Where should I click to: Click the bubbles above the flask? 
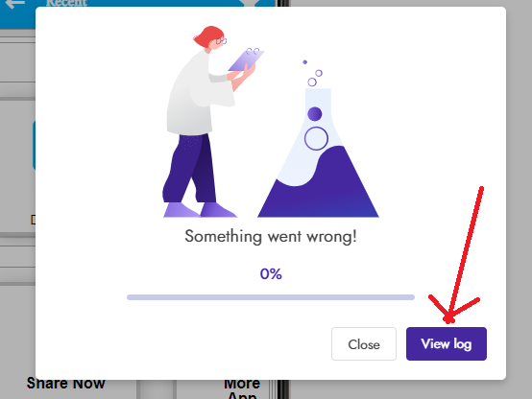[x=312, y=74]
